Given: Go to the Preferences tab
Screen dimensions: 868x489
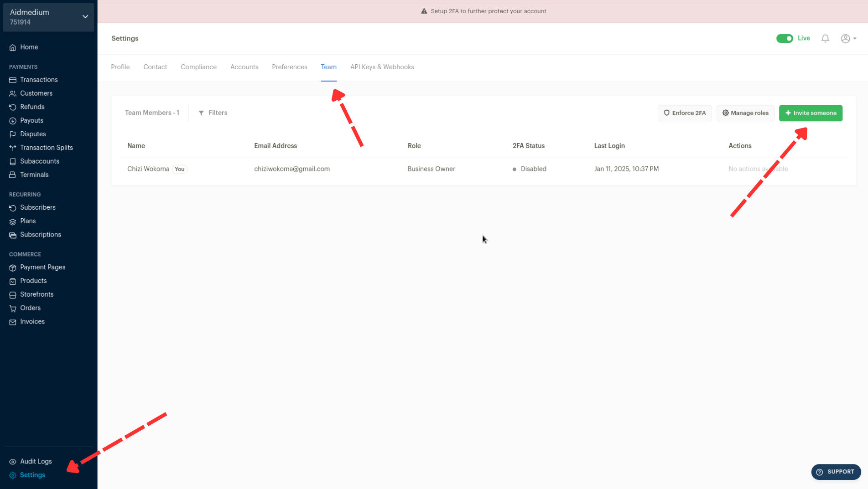Looking at the screenshot, I should (290, 67).
